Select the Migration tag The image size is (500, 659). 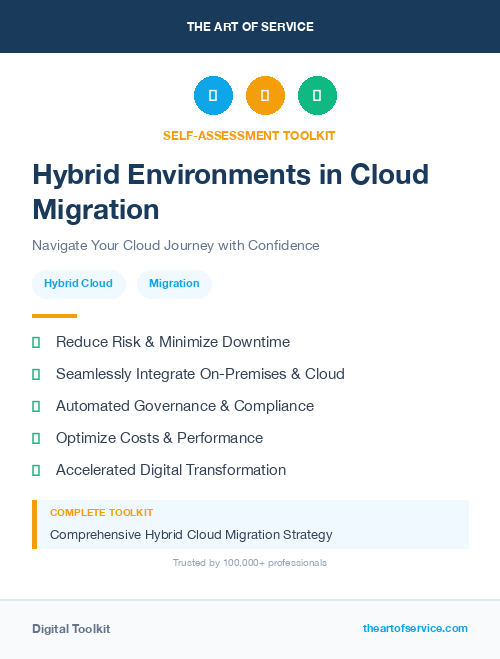tap(174, 284)
